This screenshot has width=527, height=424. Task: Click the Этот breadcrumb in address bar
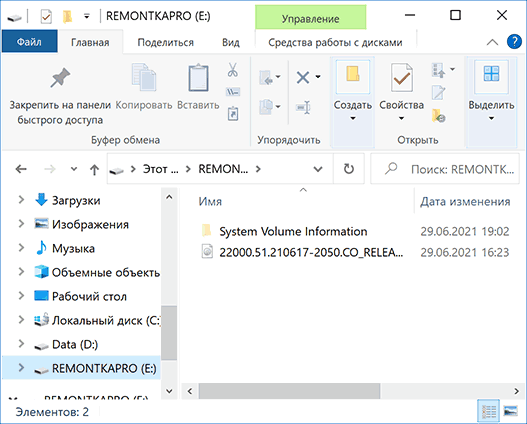click(x=160, y=169)
